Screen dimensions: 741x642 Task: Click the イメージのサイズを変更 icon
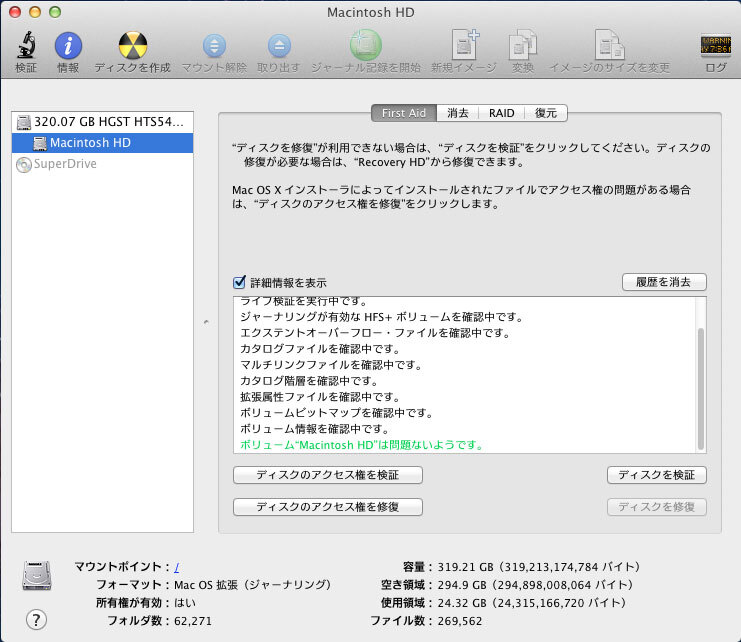pos(610,45)
